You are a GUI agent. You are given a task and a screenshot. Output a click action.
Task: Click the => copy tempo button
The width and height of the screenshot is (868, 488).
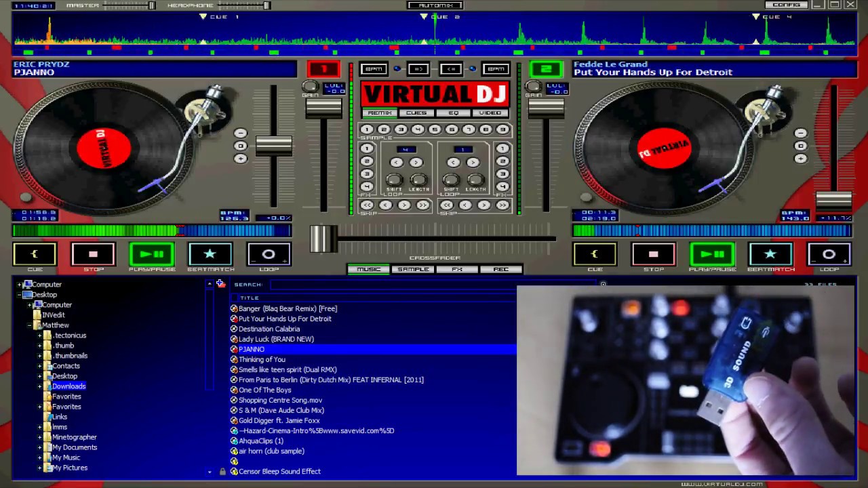pyautogui.click(x=418, y=68)
